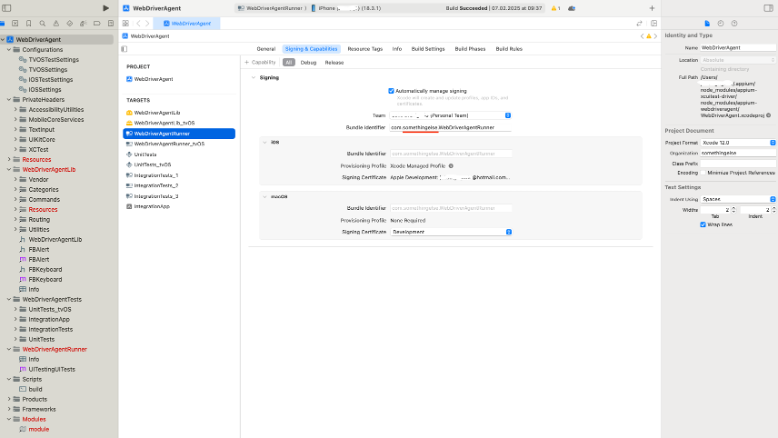The height and width of the screenshot is (438, 778).
Task: Switch to Build Phases tab
Action: (x=470, y=49)
